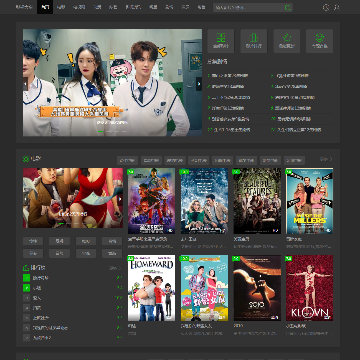
Task: Open the clock history icon in header
Action: [x=326, y=7]
